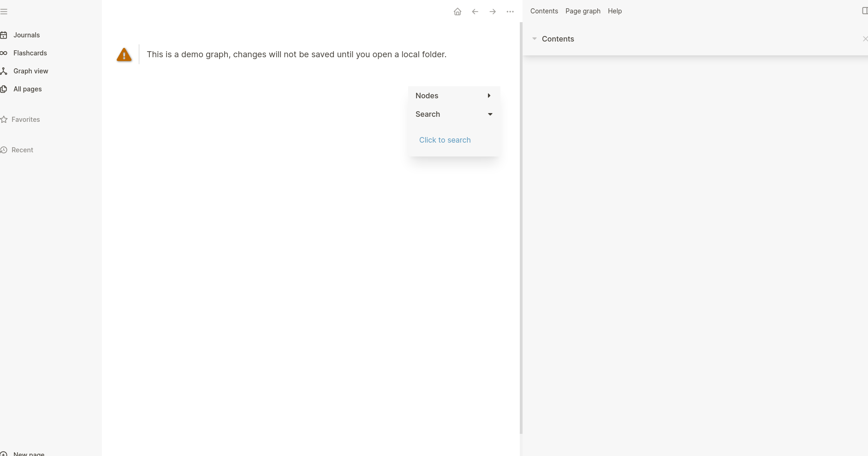This screenshot has height=456, width=868.
Task: Toggle the Favorites section
Action: point(25,119)
